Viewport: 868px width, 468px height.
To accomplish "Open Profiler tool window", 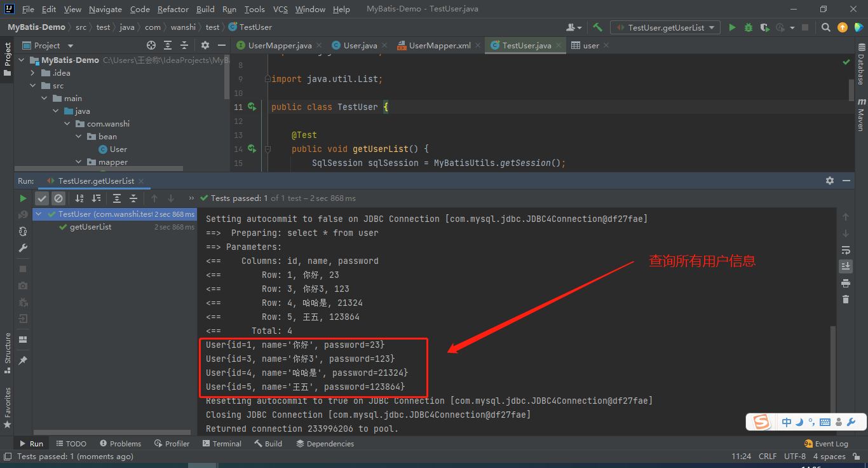I will click(172, 444).
